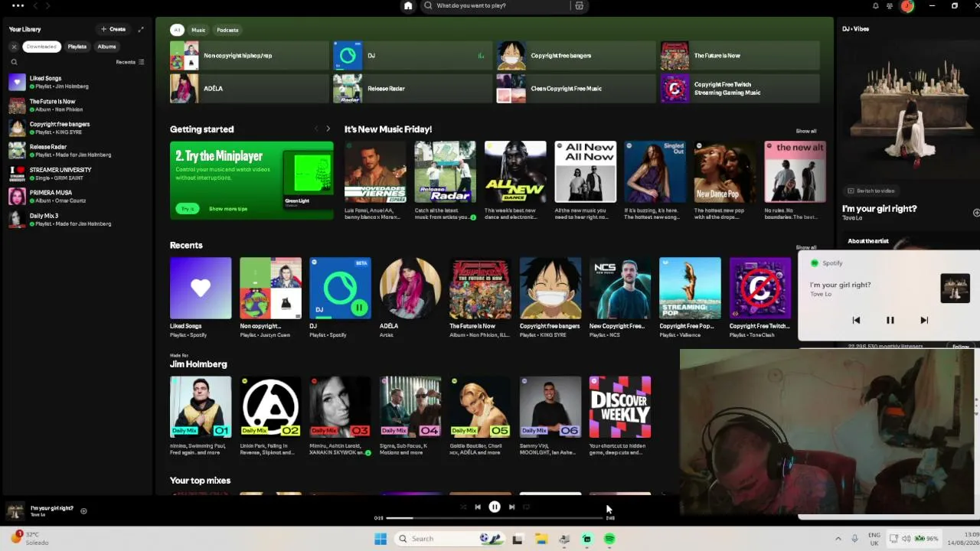Open the Recents sort dropdown
Image resolution: width=980 pixels, height=551 pixels.
pos(130,62)
